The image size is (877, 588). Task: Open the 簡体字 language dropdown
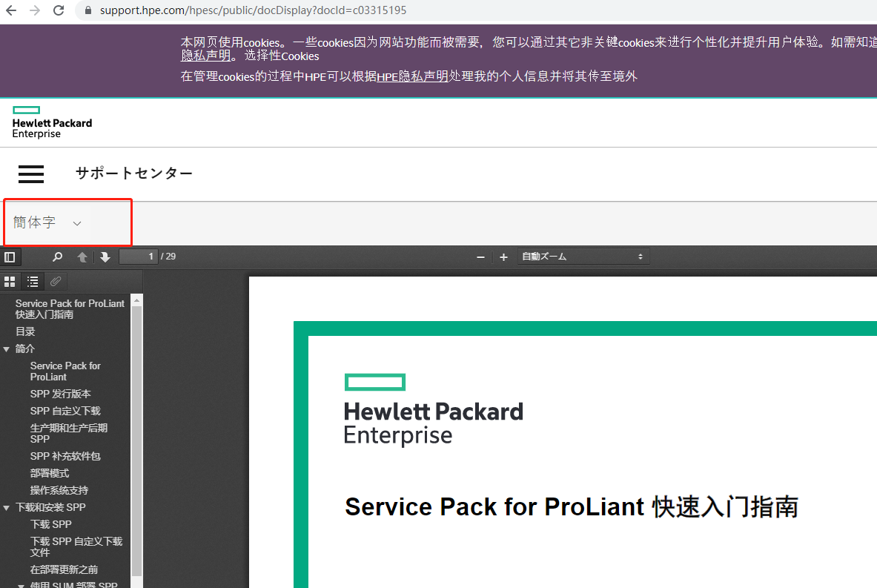coord(47,222)
